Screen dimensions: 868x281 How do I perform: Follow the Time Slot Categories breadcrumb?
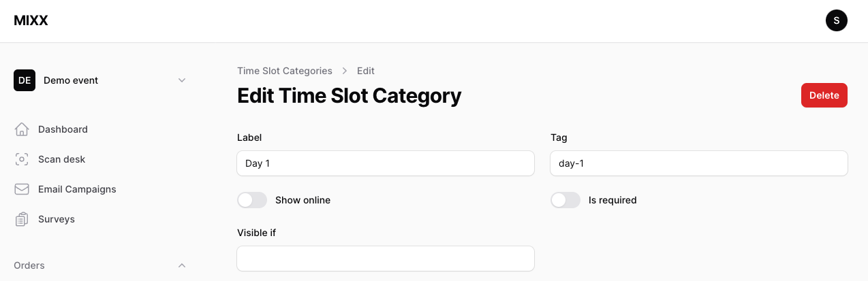285,71
